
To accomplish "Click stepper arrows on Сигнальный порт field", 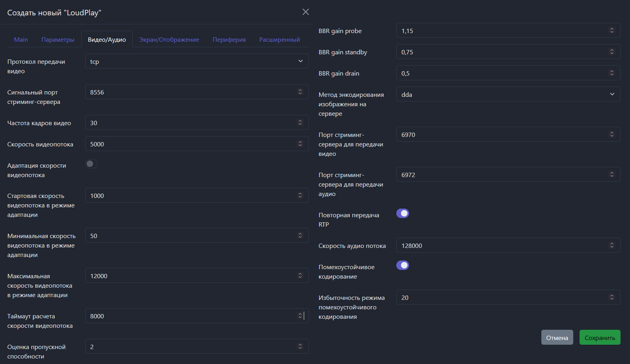I will click(300, 92).
